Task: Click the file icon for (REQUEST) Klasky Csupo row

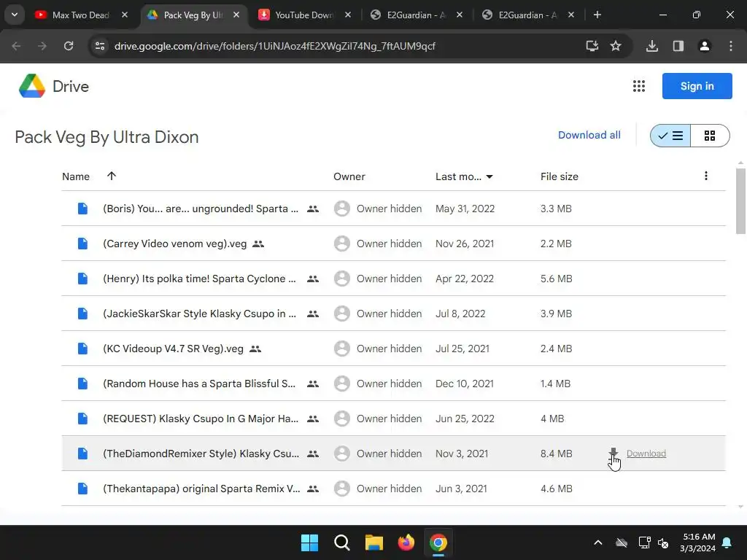Action: [83, 419]
